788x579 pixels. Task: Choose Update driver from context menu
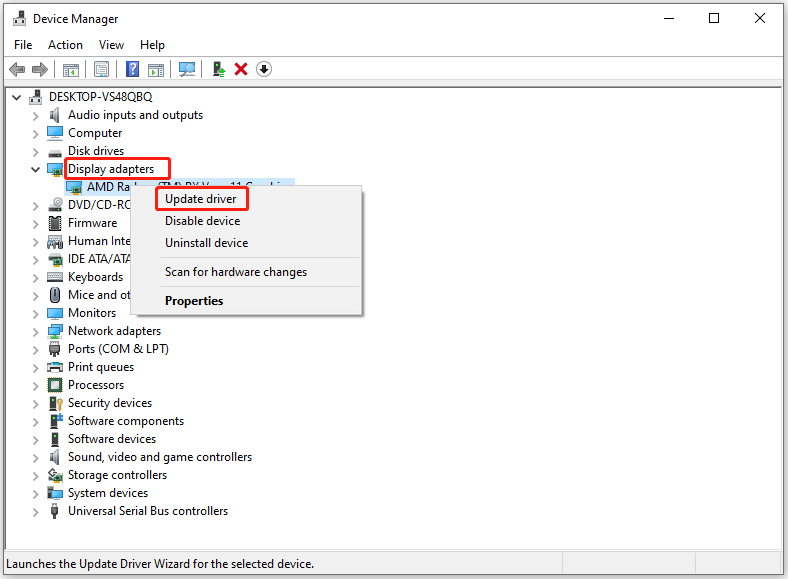pyautogui.click(x=201, y=199)
